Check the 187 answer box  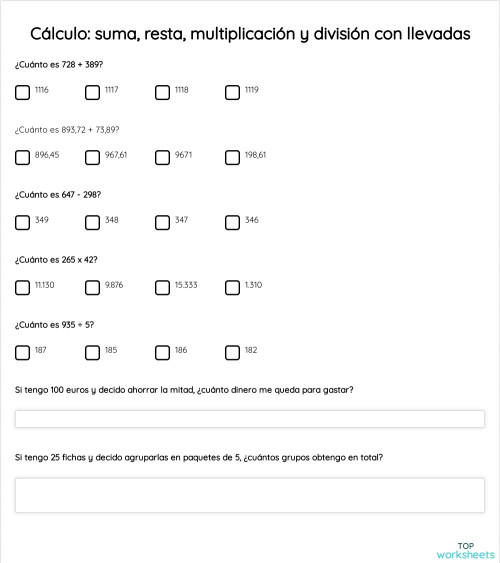click(x=22, y=352)
